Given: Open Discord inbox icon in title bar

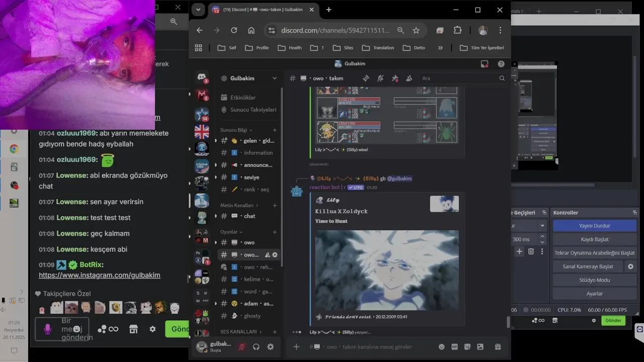Looking at the screenshot, I should click(x=485, y=64).
